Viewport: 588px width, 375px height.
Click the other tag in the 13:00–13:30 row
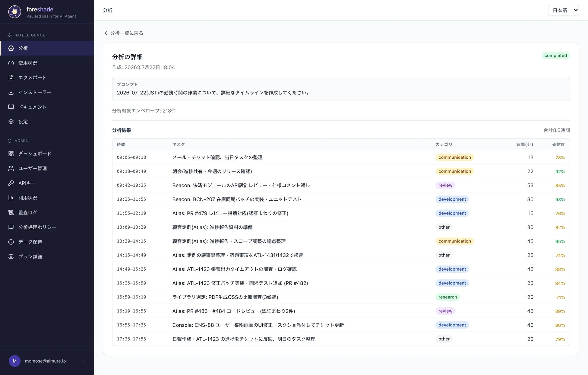click(444, 227)
